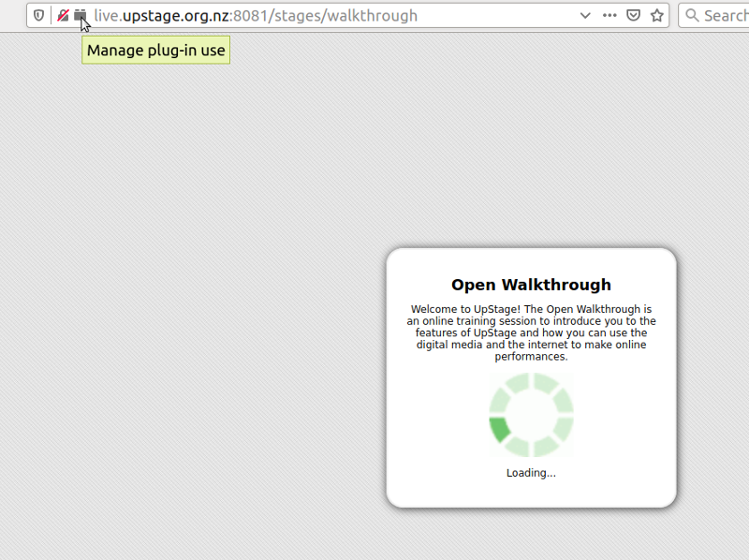This screenshot has height=560, width=749.
Task: Click the Search box magnifier icon
Action: pyautogui.click(x=692, y=16)
